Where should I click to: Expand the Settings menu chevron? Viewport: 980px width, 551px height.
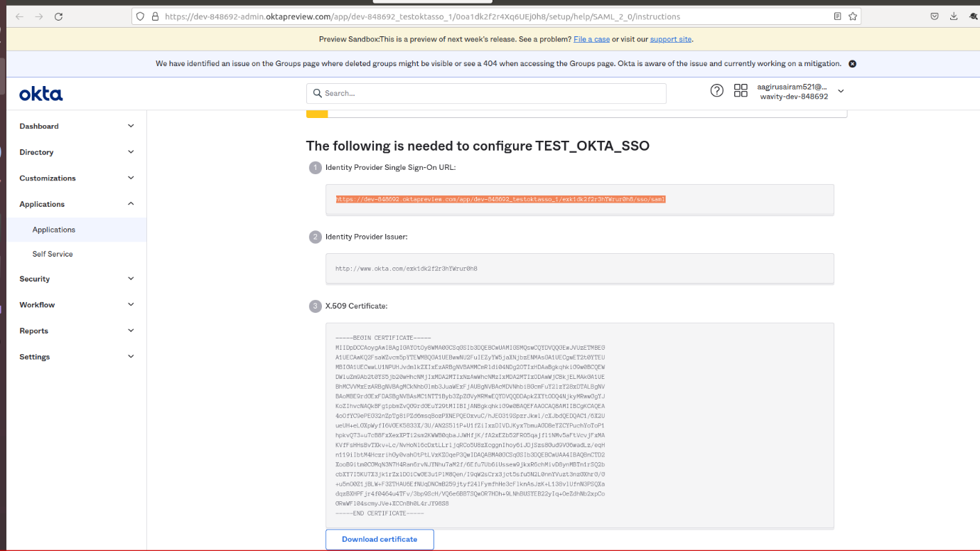point(131,356)
